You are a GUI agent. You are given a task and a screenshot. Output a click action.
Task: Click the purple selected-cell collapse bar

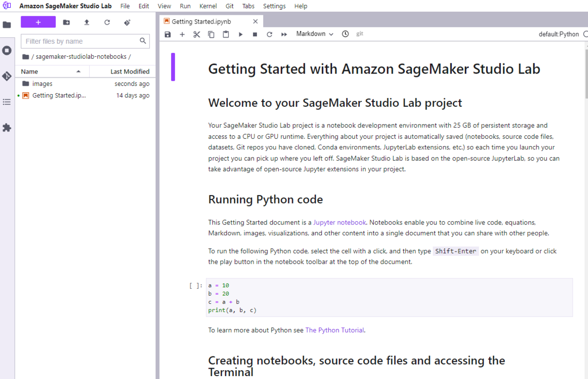[173, 67]
